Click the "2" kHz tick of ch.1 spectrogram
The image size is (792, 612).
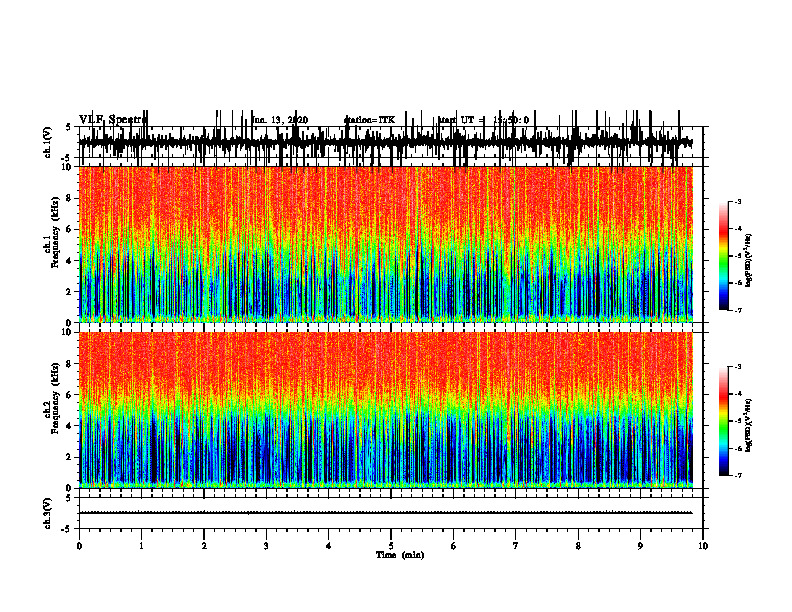[x=69, y=291]
